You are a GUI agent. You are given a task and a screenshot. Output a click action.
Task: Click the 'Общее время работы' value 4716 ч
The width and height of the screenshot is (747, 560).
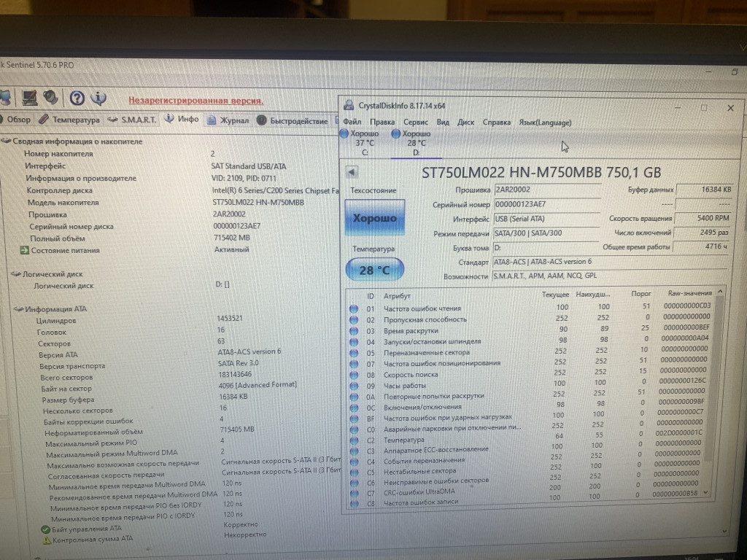700,246
